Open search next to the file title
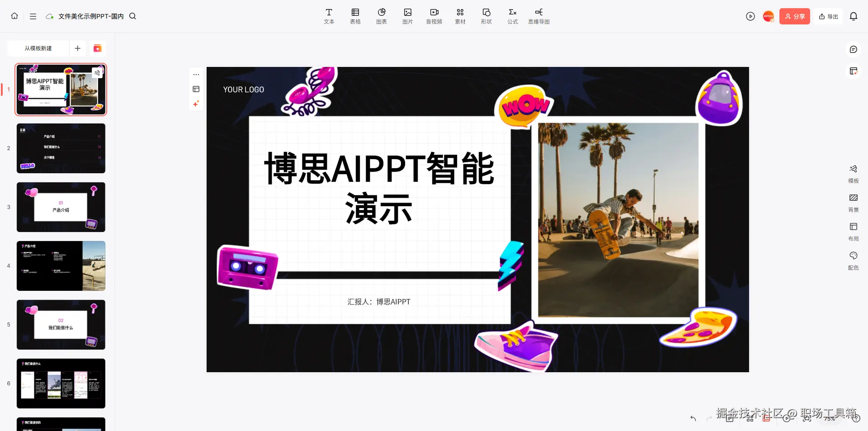Image resolution: width=868 pixels, height=431 pixels. [x=132, y=16]
